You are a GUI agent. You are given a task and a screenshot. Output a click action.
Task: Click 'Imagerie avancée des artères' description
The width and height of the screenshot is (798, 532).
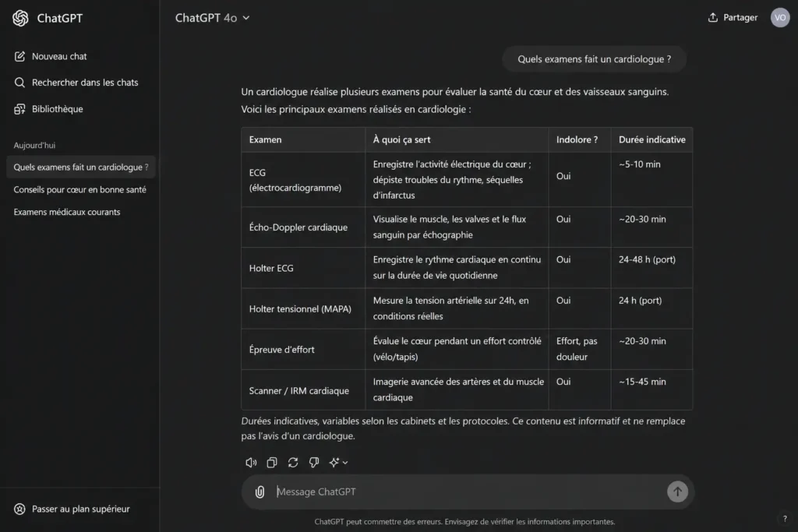click(x=457, y=390)
